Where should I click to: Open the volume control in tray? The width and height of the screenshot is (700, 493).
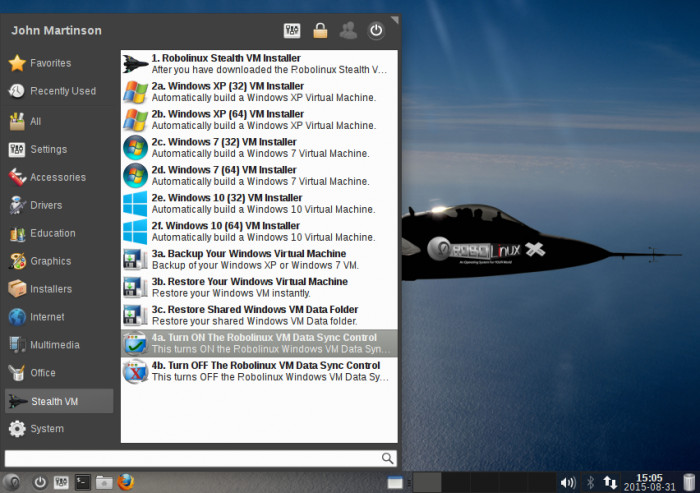(568, 483)
